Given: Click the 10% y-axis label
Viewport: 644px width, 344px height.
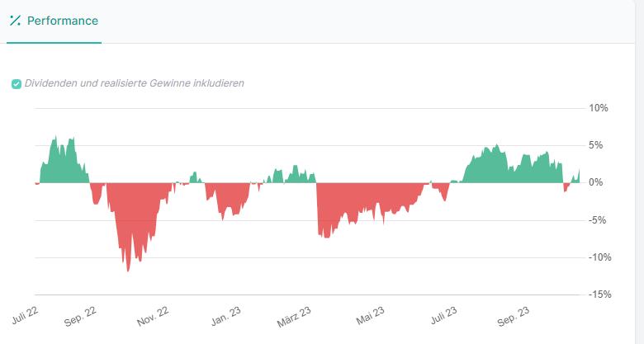Looking at the screenshot, I should point(598,108).
